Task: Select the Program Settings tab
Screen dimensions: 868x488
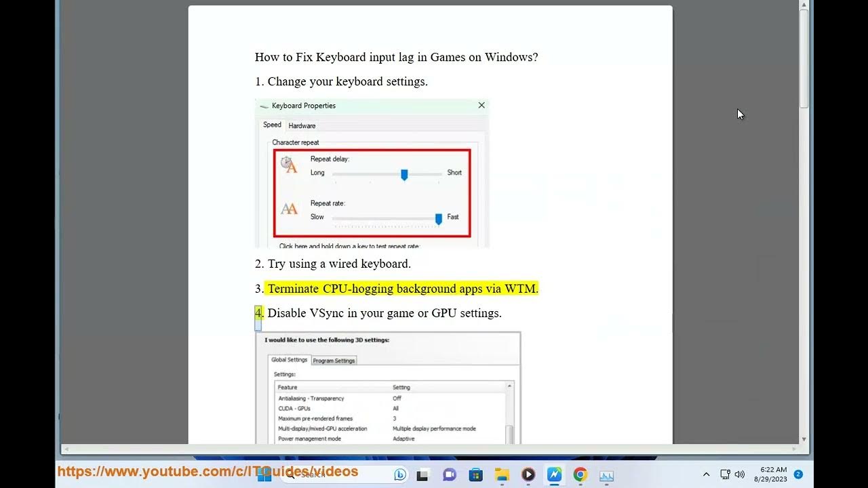Action: point(334,361)
